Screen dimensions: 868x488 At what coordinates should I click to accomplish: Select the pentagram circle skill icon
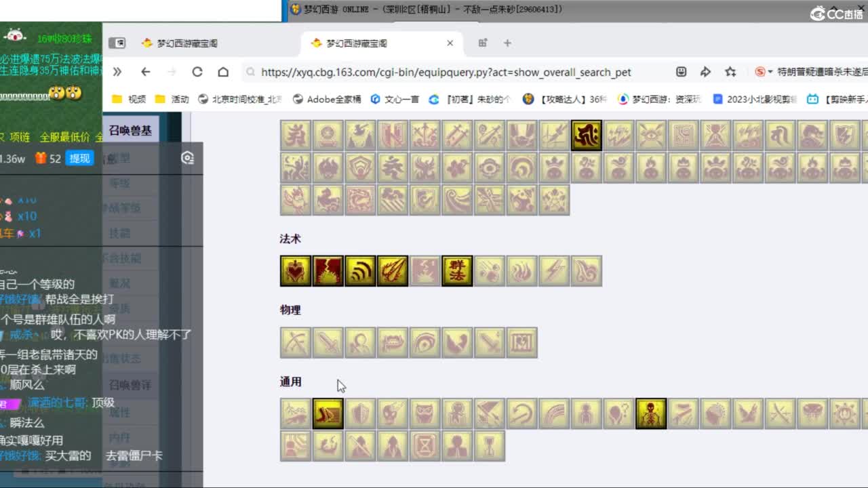coord(554,200)
